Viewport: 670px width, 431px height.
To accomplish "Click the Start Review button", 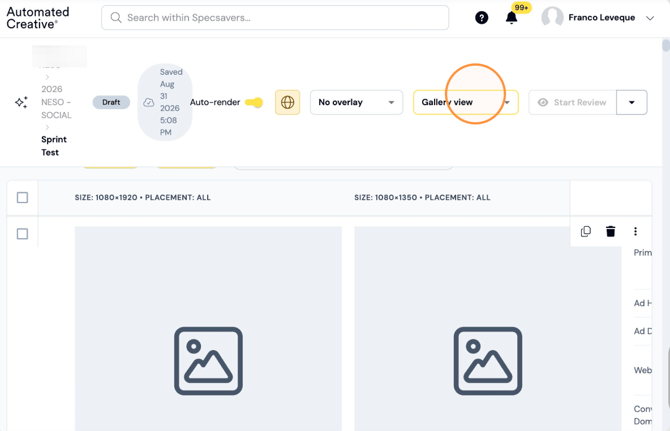I will [573, 102].
